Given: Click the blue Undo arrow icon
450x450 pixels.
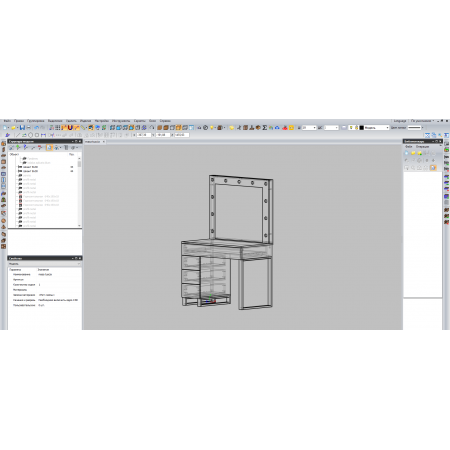Looking at the screenshot, I should tap(36, 128).
